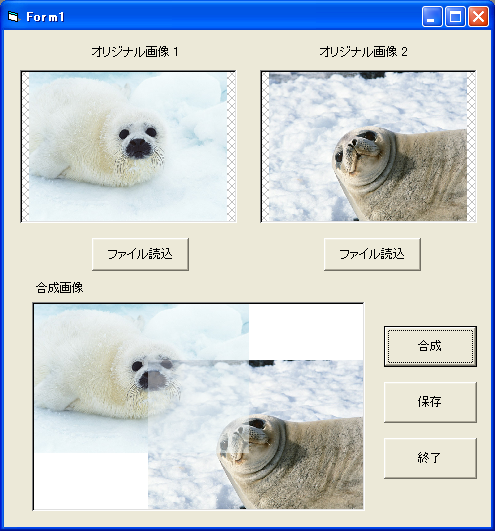Click the white blank area in composite bottom-left
Screen dimensions: 495x531
click(91, 481)
